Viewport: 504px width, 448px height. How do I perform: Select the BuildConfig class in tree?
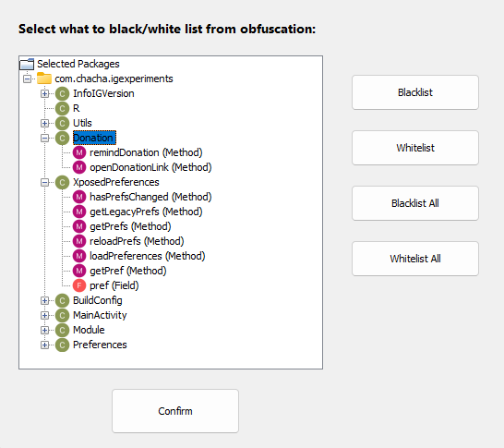pyautogui.click(x=98, y=300)
